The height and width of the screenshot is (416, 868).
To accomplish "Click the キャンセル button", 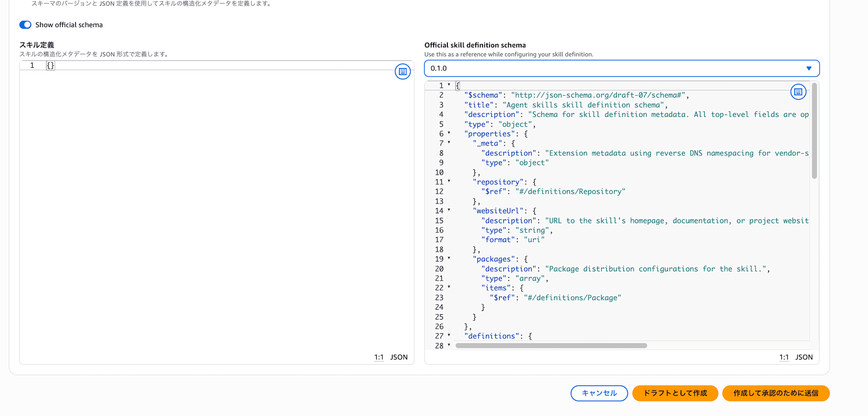I will (x=599, y=393).
